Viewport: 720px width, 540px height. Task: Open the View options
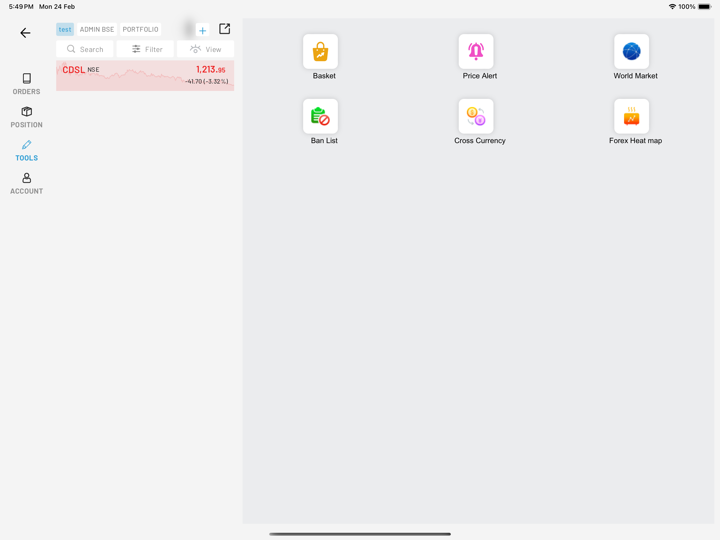point(205,49)
